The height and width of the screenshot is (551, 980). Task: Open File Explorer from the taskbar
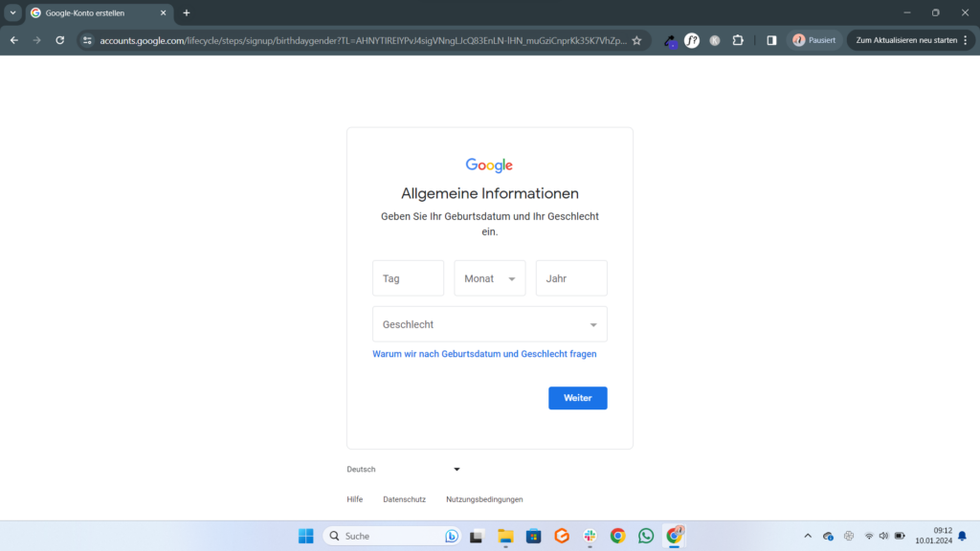click(505, 536)
